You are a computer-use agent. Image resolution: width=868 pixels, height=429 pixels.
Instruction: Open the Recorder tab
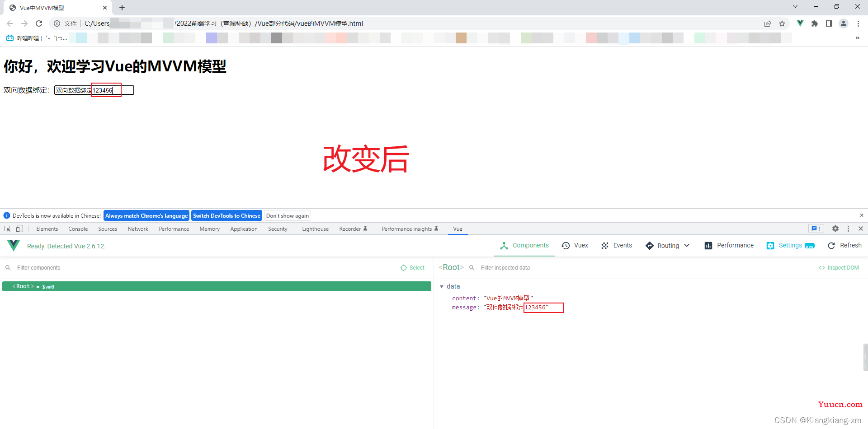click(353, 229)
